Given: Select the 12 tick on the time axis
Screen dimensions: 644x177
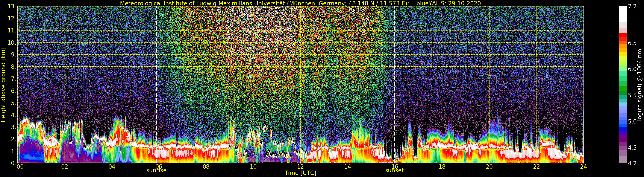Looking at the screenshot, I should tap(300, 167).
